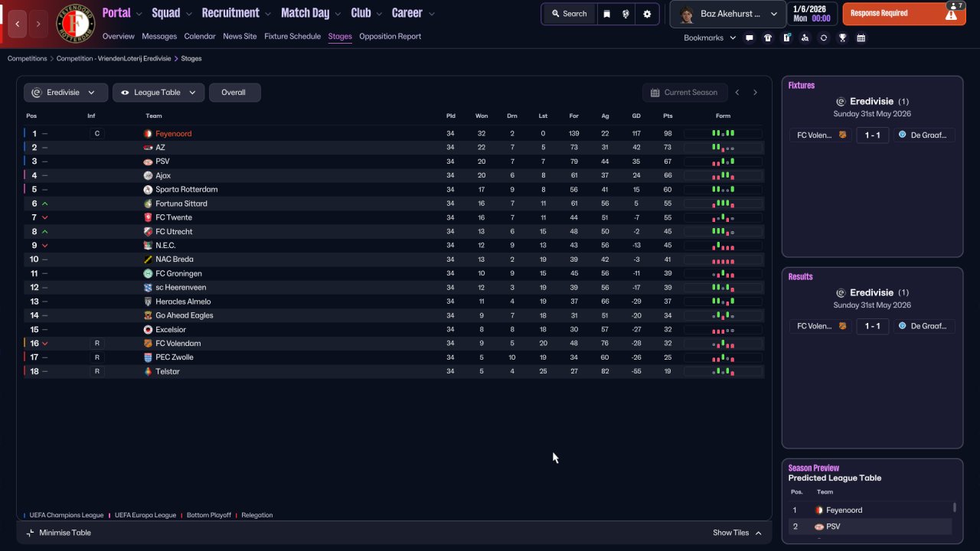
Task: Click the Response Required button
Action: [x=904, y=14]
